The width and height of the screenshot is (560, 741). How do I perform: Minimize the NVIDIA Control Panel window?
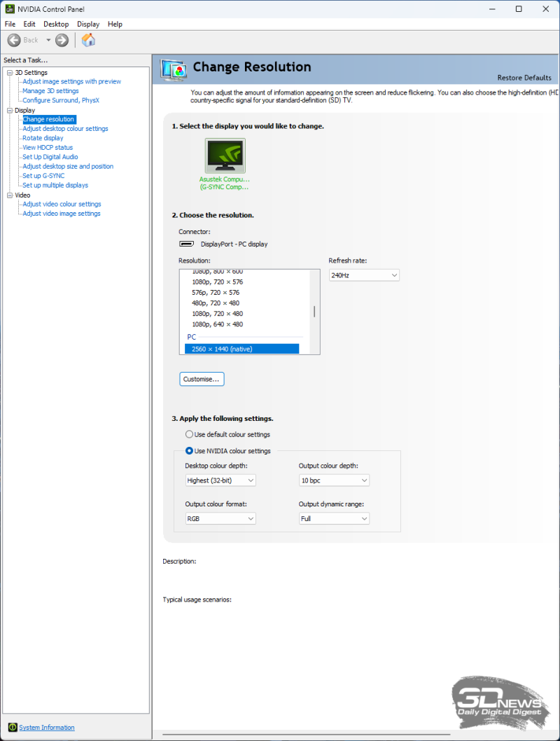(492, 9)
